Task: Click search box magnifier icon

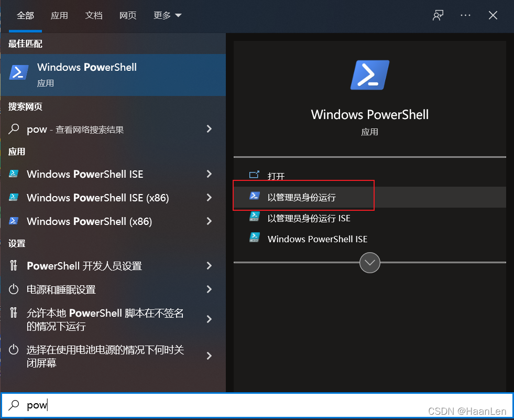Action: (x=14, y=405)
